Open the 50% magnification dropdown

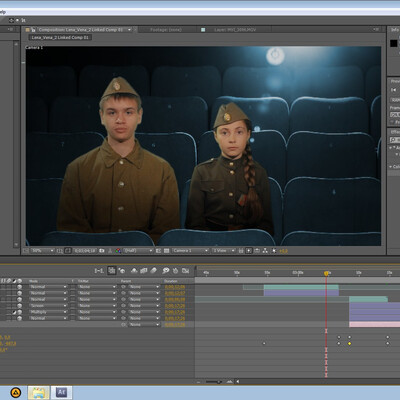42,251
